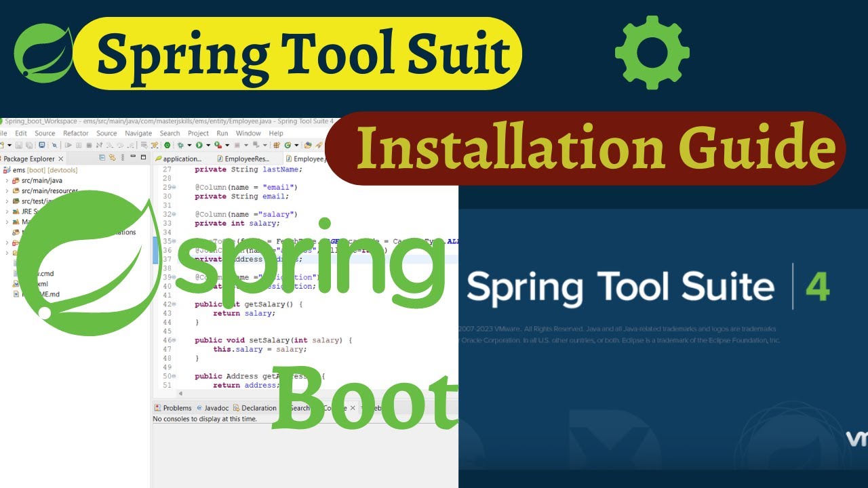
Task: Click Link with Editor in Package Explorer
Action: pyautogui.click(x=113, y=158)
